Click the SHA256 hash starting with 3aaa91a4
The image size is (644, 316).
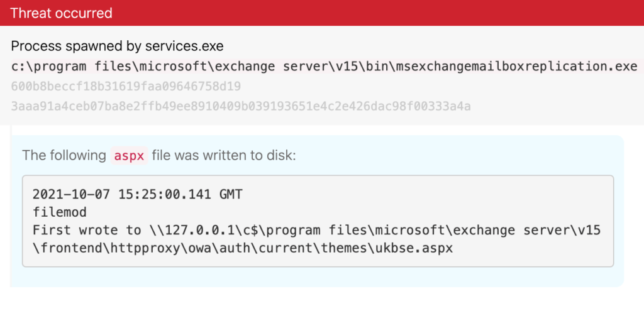click(241, 106)
